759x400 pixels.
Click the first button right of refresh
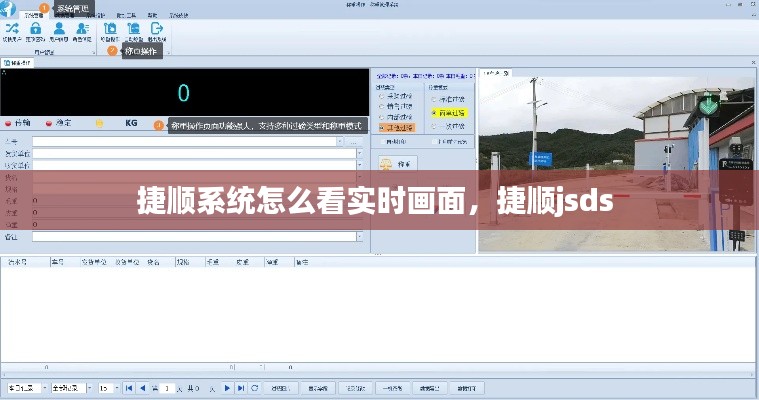[281, 387]
